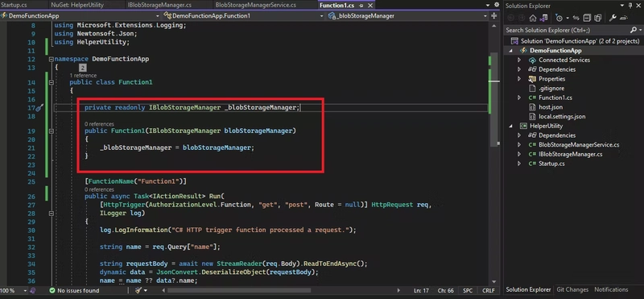The width and height of the screenshot is (644, 299).
Task: Click the search magnifier in Solution Explorer
Action: 633,30
